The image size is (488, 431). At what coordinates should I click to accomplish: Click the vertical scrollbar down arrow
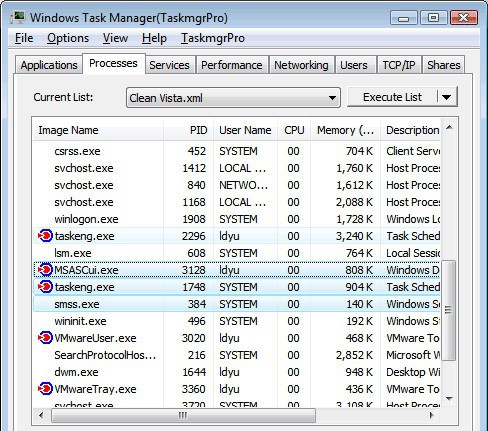coord(449,398)
